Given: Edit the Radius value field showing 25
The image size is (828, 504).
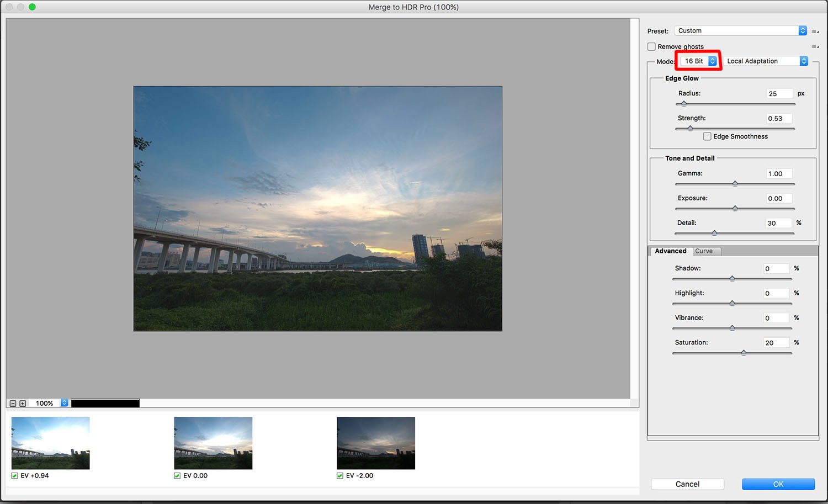Looking at the screenshot, I should (x=779, y=93).
